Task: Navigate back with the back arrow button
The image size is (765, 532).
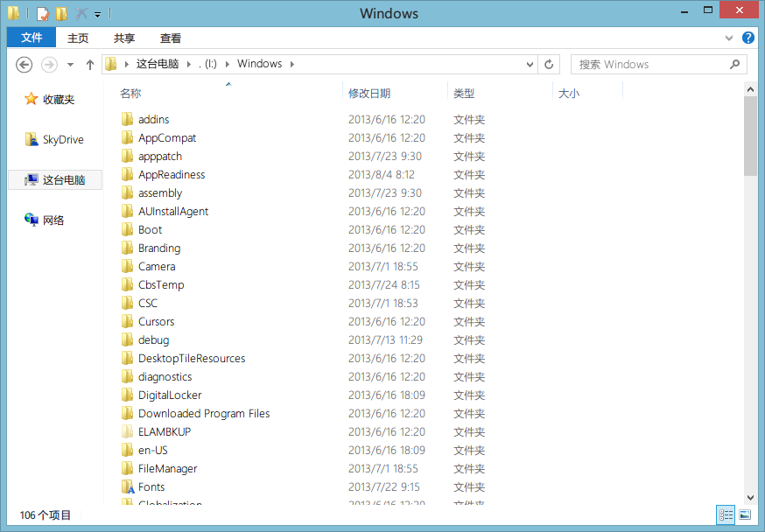Action: pos(24,64)
